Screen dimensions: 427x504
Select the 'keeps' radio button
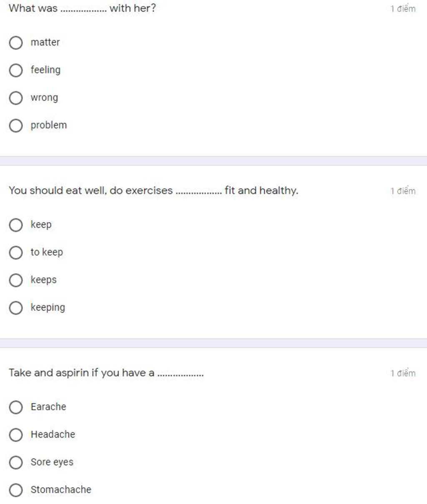pos(16,280)
